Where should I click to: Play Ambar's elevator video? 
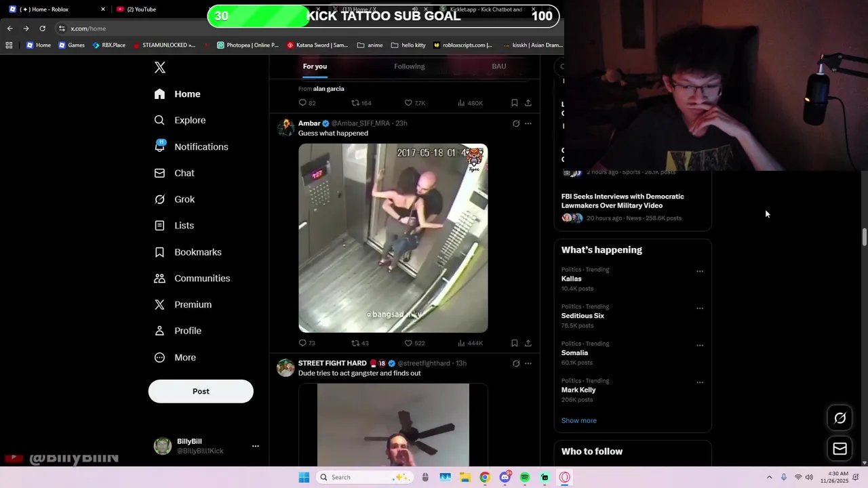tap(393, 238)
